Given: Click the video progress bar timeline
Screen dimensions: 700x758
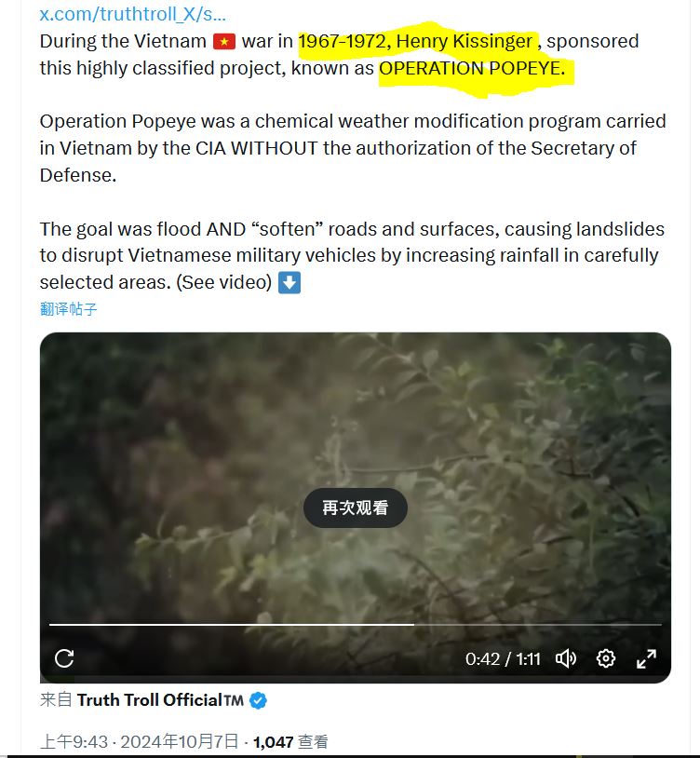Looking at the screenshot, I should [355, 625].
